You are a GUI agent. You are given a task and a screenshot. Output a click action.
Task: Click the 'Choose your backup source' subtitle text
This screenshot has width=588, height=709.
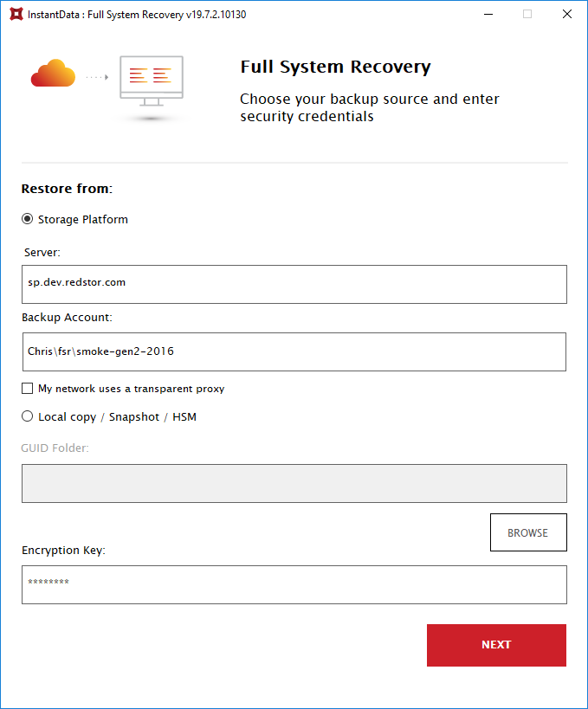370,107
